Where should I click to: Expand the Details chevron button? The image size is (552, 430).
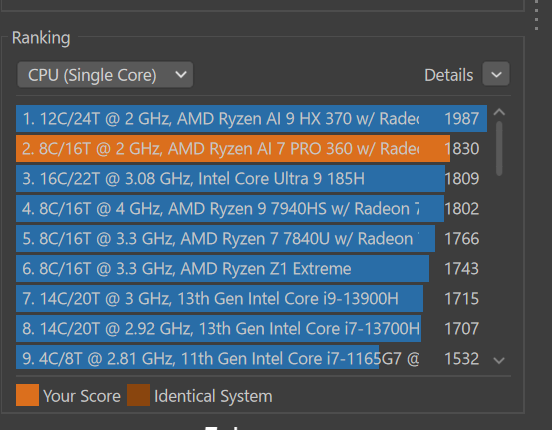[496, 74]
